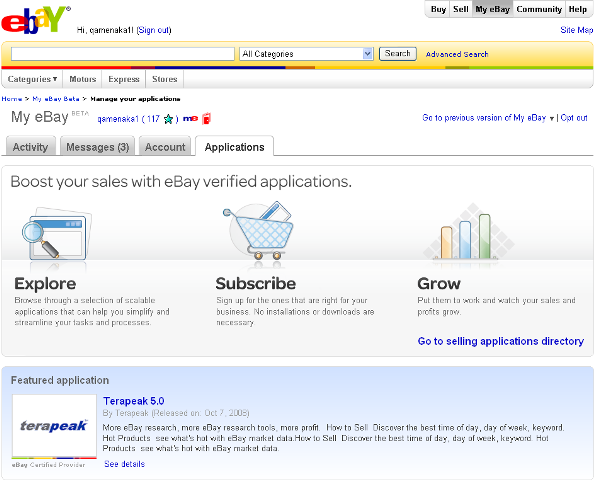Open the Terapeak logo thumbnail
The width and height of the screenshot is (597, 480).
[54, 426]
